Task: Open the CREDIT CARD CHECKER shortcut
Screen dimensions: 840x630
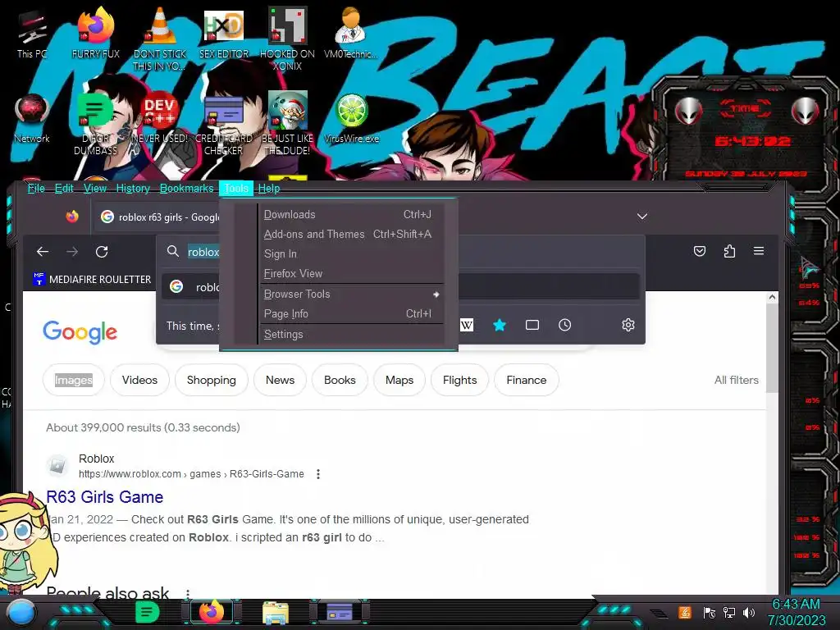Action: coord(224,125)
